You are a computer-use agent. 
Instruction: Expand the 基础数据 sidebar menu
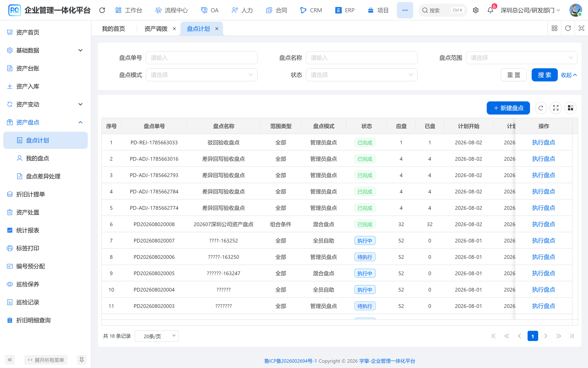coord(46,50)
